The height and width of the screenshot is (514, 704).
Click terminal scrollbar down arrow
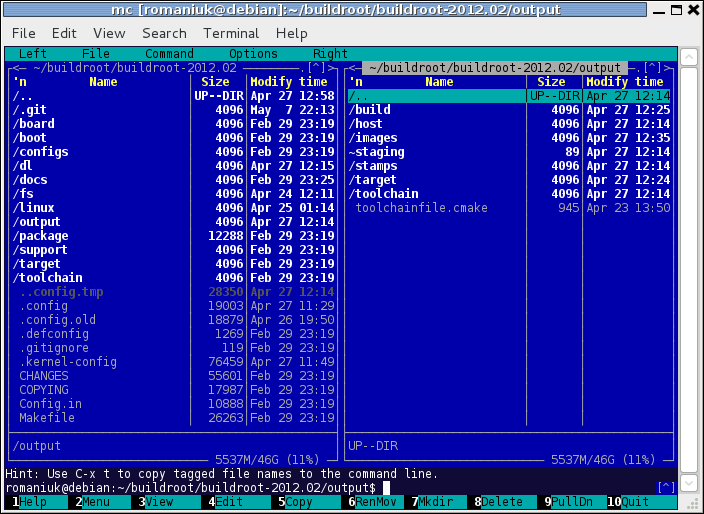point(689,483)
